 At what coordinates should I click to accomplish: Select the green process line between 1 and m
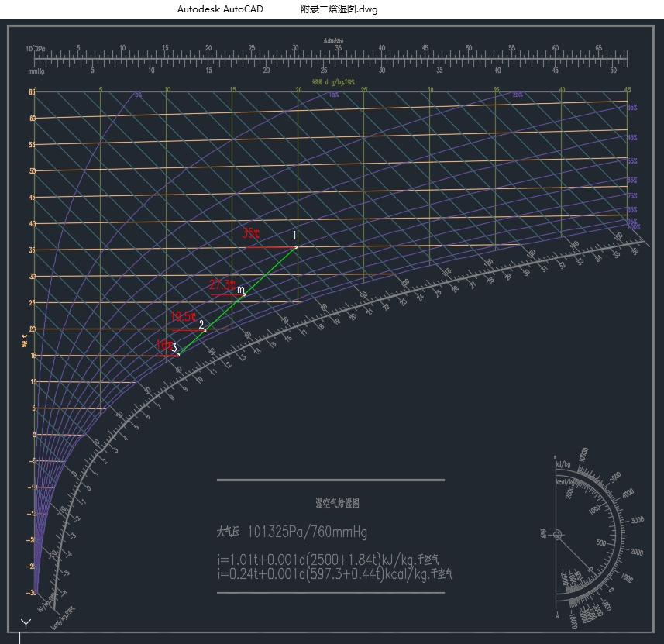pyautogui.click(x=270, y=270)
